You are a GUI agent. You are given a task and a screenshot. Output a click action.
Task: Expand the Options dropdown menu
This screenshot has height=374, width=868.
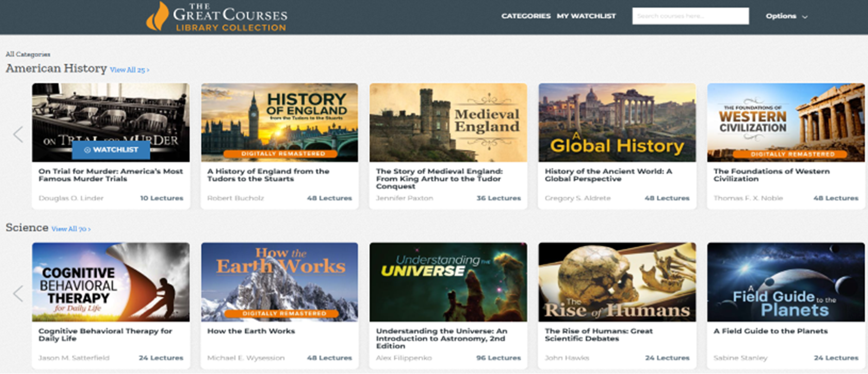click(786, 16)
